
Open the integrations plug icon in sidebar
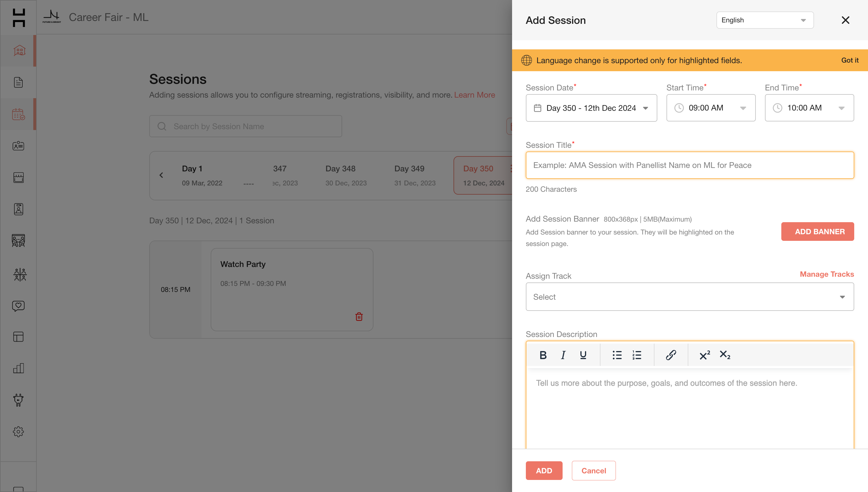tap(18, 400)
